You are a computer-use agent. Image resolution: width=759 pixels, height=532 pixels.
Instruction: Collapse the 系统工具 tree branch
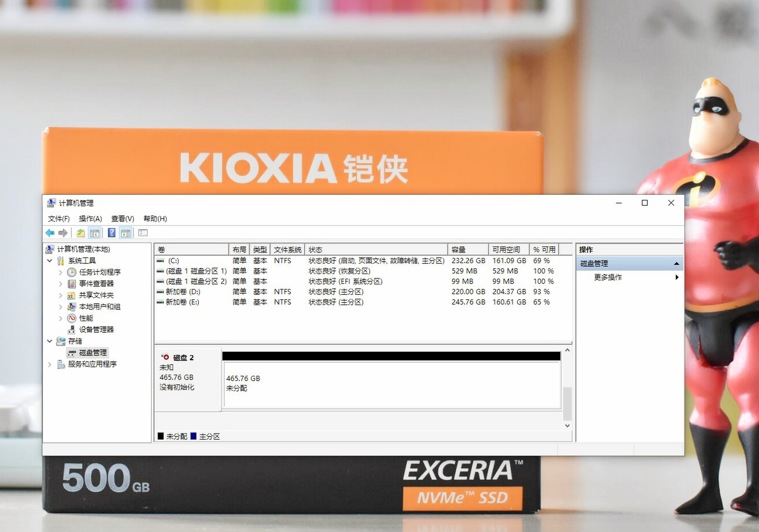(50, 261)
